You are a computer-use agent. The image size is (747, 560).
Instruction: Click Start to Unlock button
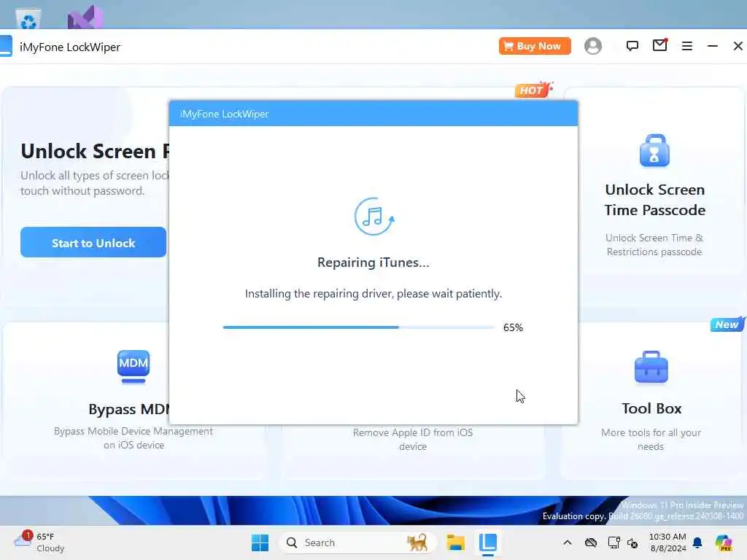tap(93, 242)
